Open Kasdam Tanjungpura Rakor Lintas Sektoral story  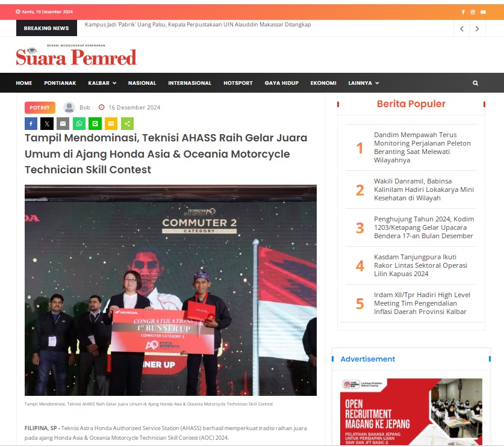coord(420,265)
